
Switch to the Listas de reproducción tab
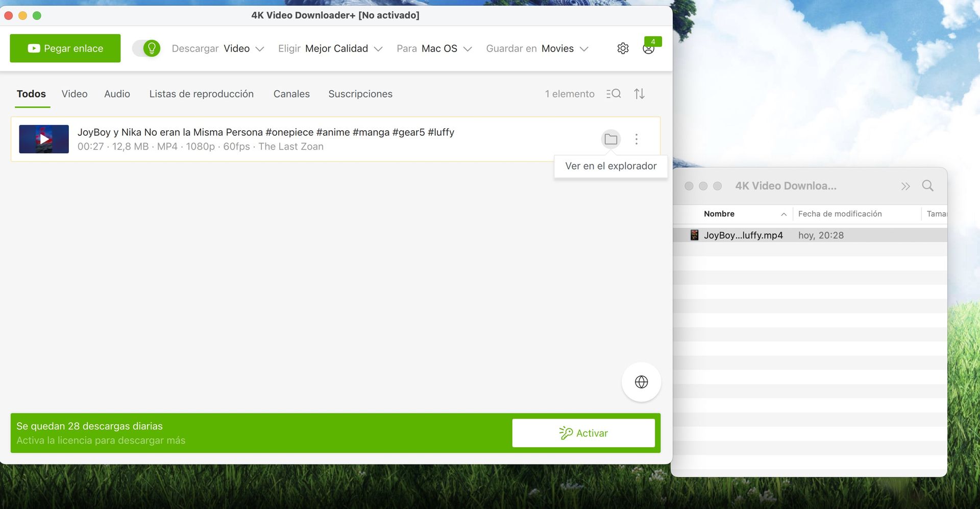pyautogui.click(x=201, y=94)
